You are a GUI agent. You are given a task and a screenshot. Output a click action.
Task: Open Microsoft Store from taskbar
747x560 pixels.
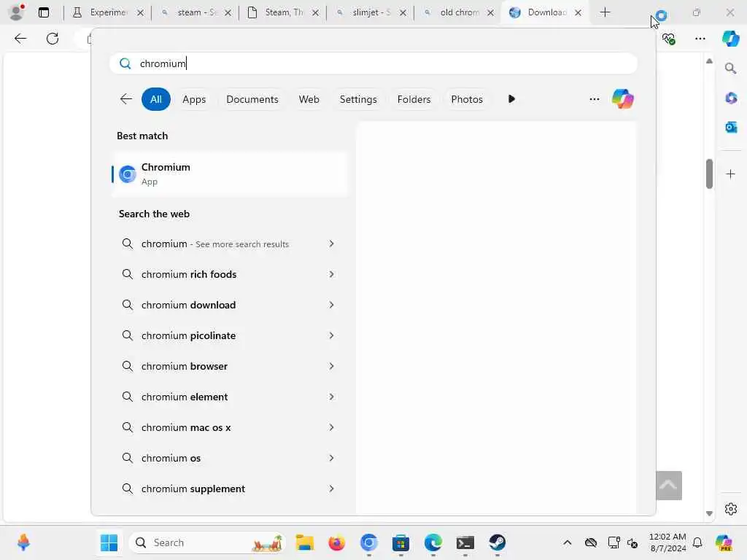tap(400, 542)
